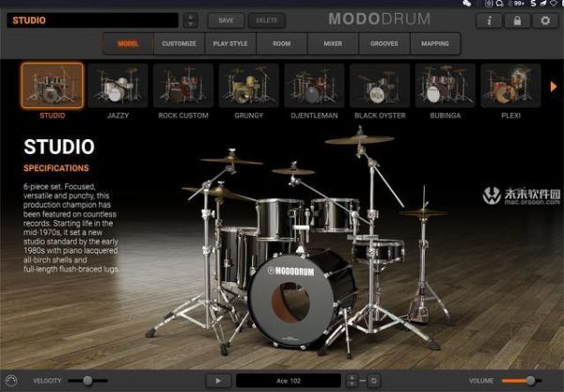The image size is (564, 392).
Task: Step to the previous groove with the up arrow
Action: (352, 377)
